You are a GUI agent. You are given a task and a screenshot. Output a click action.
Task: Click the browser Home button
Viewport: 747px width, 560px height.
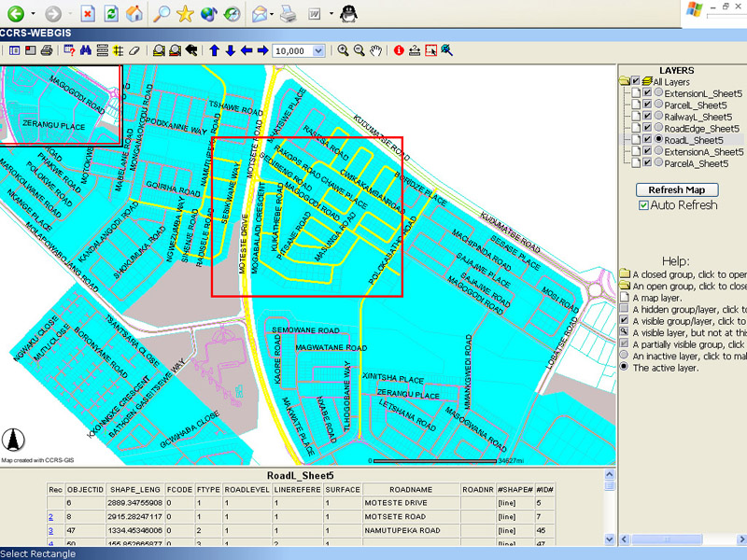(x=135, y=14)
